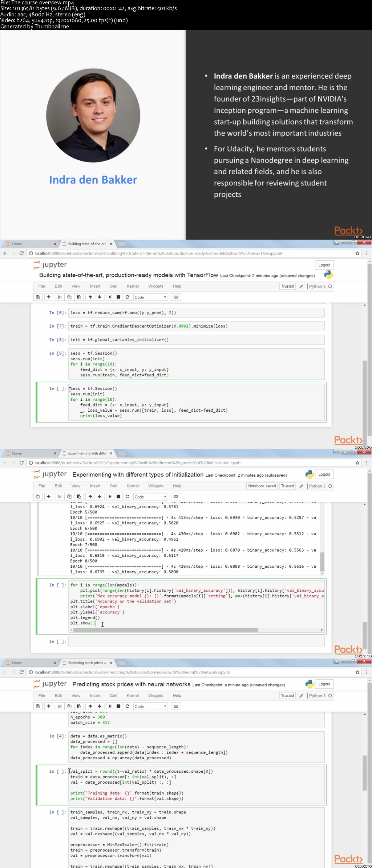Click edit pencil icon in Building state-of-the-art notebook
Viewport: 372px width, 868px height.
(301, 286)
